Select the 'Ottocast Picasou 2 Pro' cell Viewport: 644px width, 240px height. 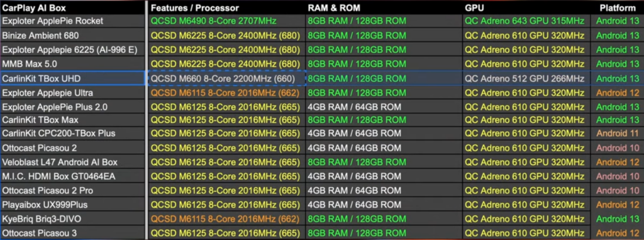(x=72, y=191)
